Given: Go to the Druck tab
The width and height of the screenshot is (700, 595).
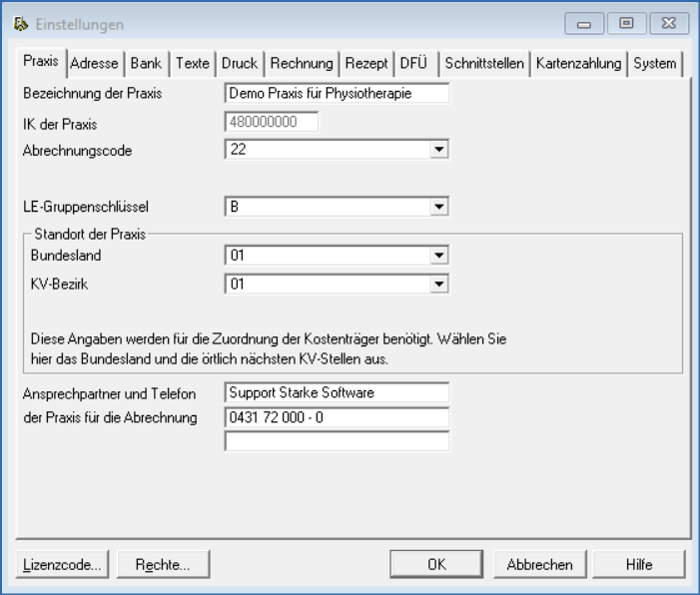Looking at the screenshot, I should click(240, 63).
